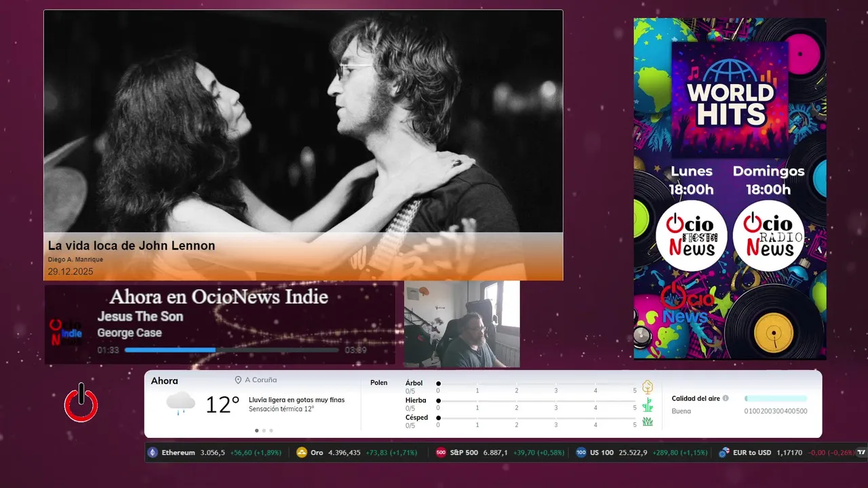Select the second weather carousel dot
Viewport: 868px width, 488px height.
tap(264, 430)
